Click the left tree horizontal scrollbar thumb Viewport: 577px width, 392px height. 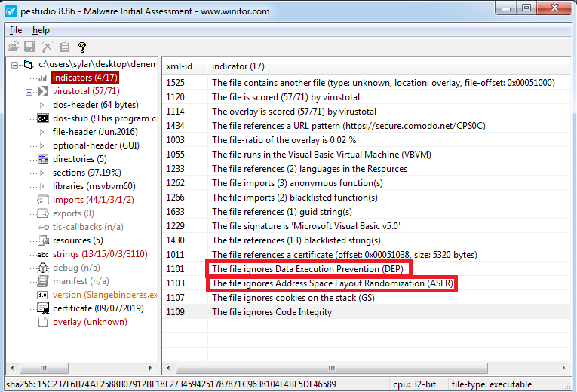(44, 368)
